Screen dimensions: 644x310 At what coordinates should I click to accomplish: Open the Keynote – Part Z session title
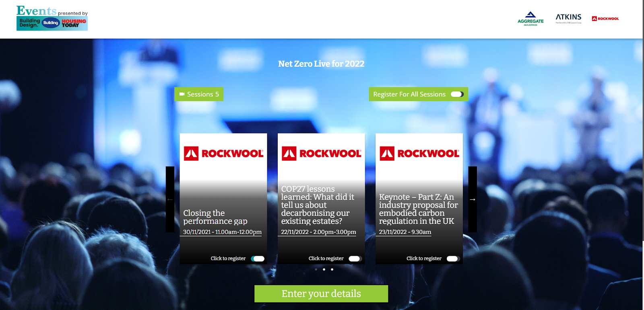pos(419,209)
